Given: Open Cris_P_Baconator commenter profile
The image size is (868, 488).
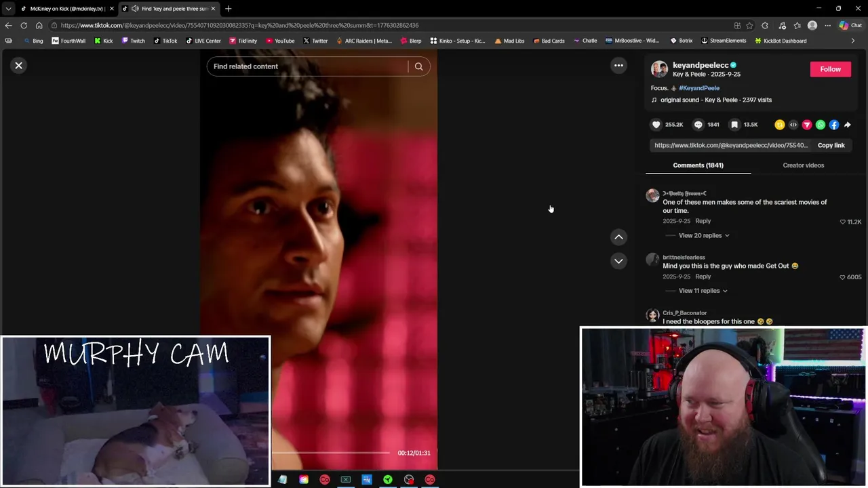Looking at the screenshot, I should click(x=684, y=313).
